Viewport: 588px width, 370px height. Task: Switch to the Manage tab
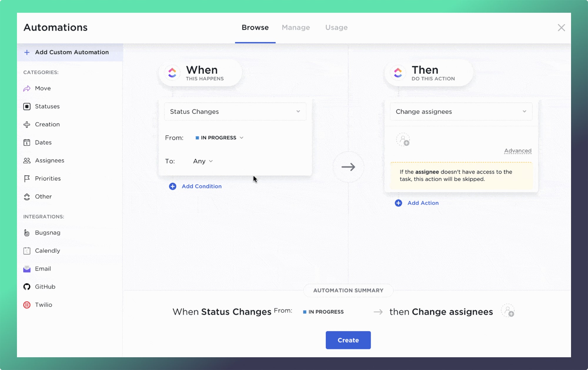click(x=296, y=27)
